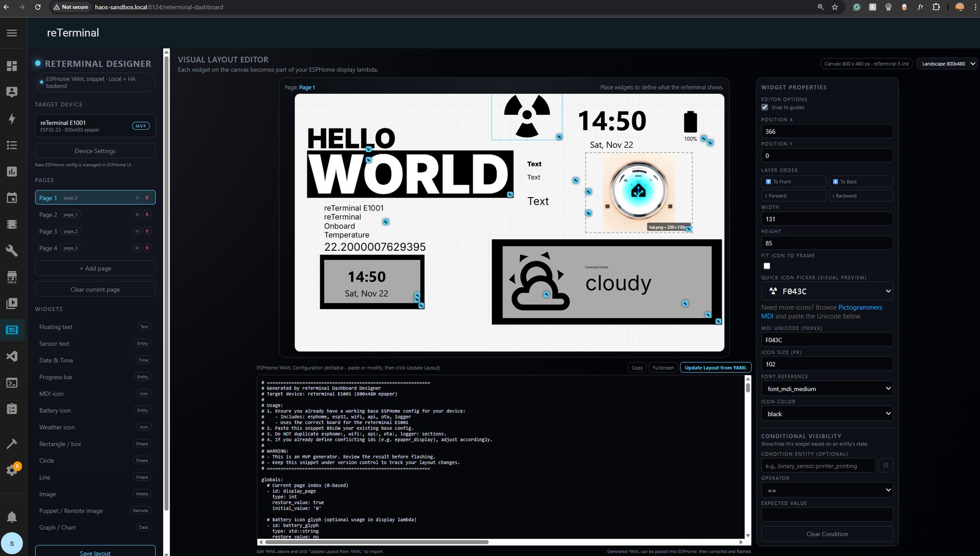Click Update Layout from YAML button
Image resolution: width=980 pixels, height=556 pixels.
(715, 367)
